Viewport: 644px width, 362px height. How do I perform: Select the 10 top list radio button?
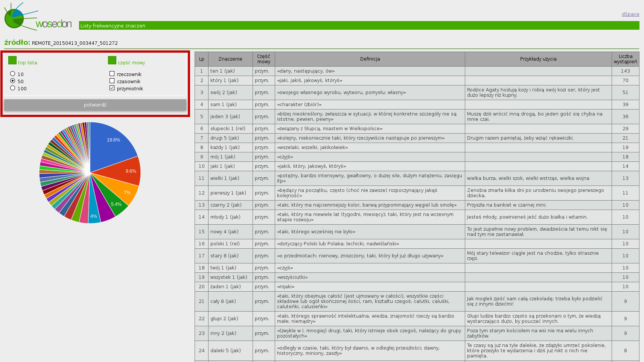click(x=13, y=74)
